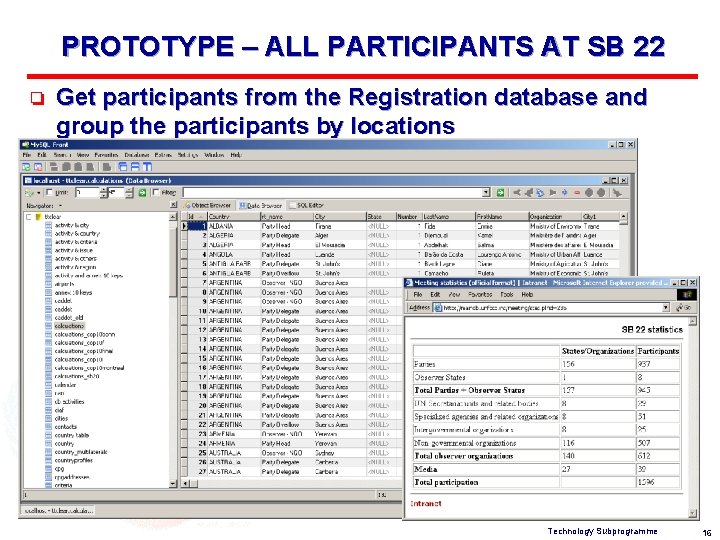The width and height of the screenshot is (720, 540).
Task: Open the filter combo box dropdown arrow
Action: pos(486,192)
